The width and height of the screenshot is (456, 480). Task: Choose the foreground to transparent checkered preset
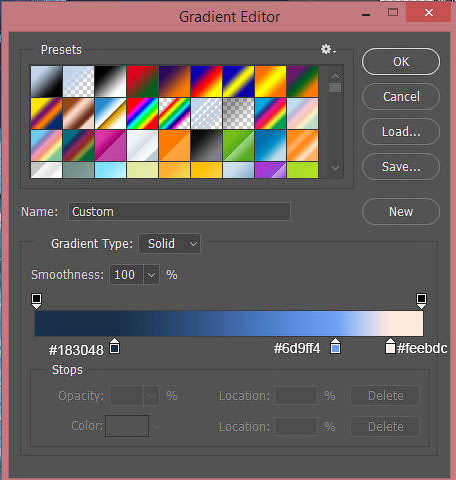pyautogui.click(x=78, y=81)
